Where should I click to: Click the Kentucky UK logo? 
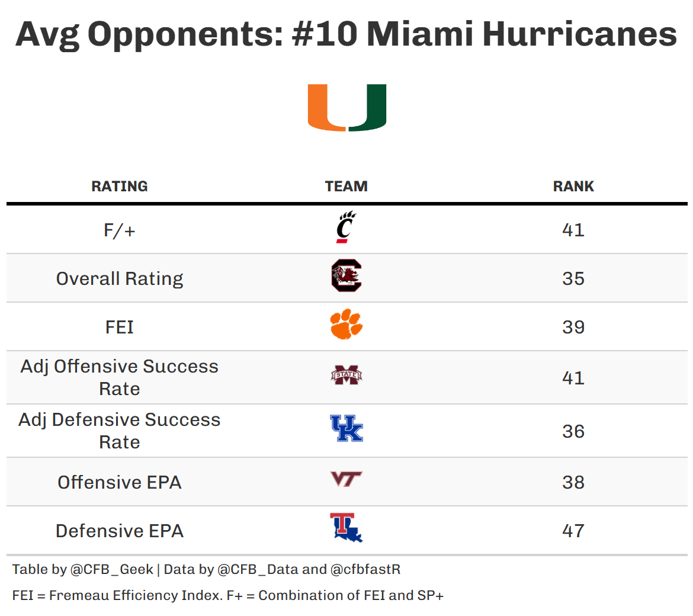pos(346,428)
